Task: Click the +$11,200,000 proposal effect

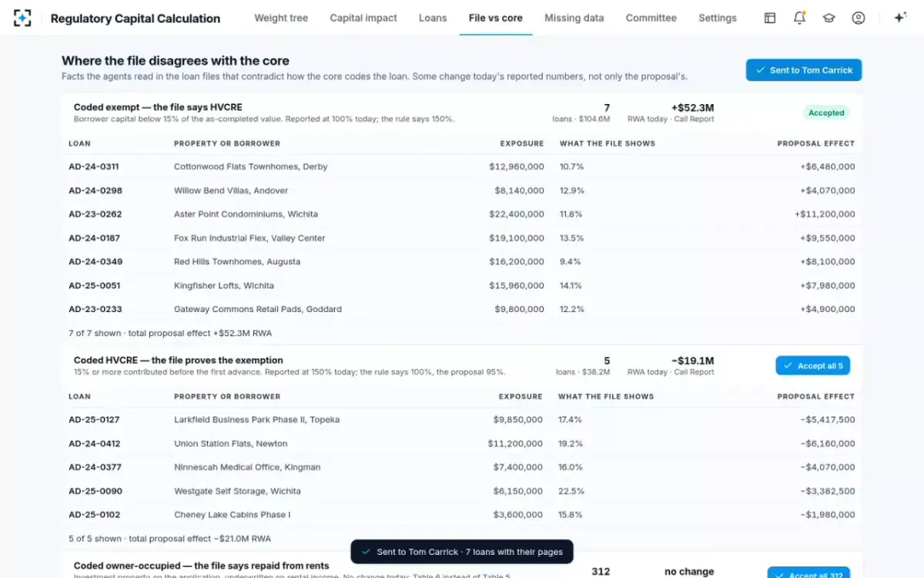Action: pyautogui.click(x=825, y=214)
